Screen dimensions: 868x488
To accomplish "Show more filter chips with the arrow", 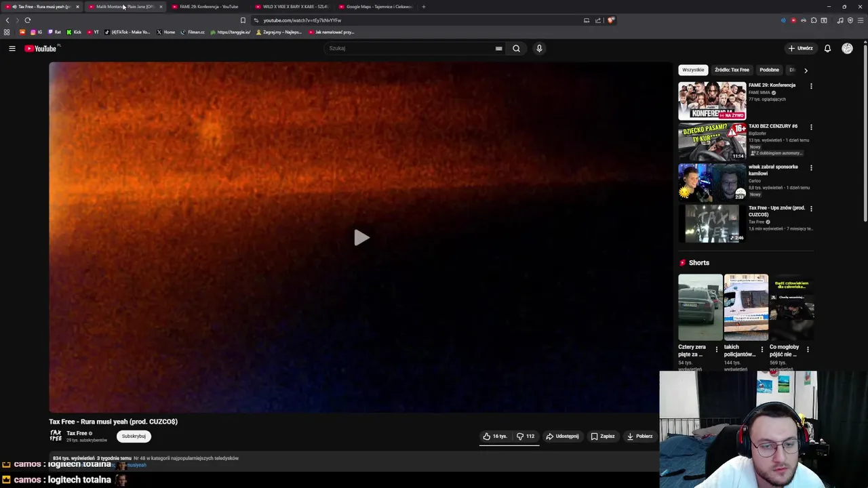I will [806, 70].
